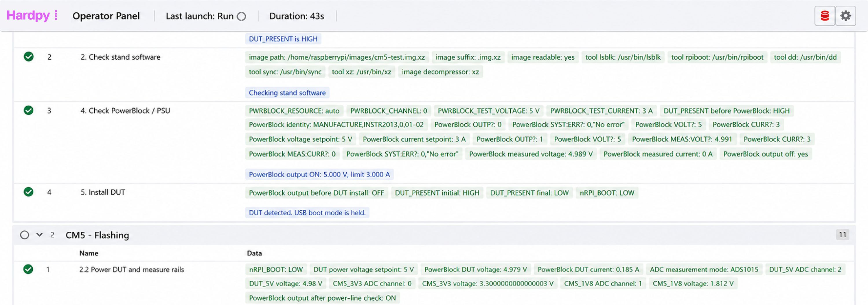The height and width of the screenshot is (305, 868).
Task: Click the 'PowerBlock DUT voltage: 4.979 V' chip
Action: click(475, 270)
